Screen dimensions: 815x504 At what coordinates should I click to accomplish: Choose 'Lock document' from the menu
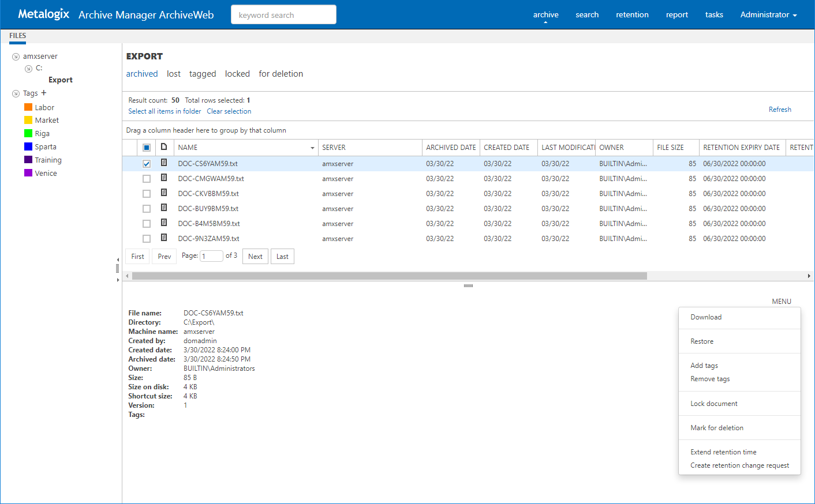coord(713,404)
